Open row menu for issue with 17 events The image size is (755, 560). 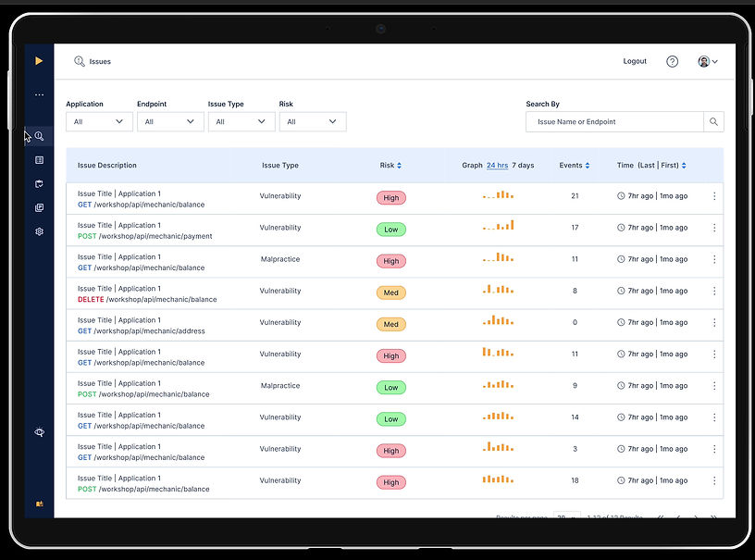(x=714, y=228)
